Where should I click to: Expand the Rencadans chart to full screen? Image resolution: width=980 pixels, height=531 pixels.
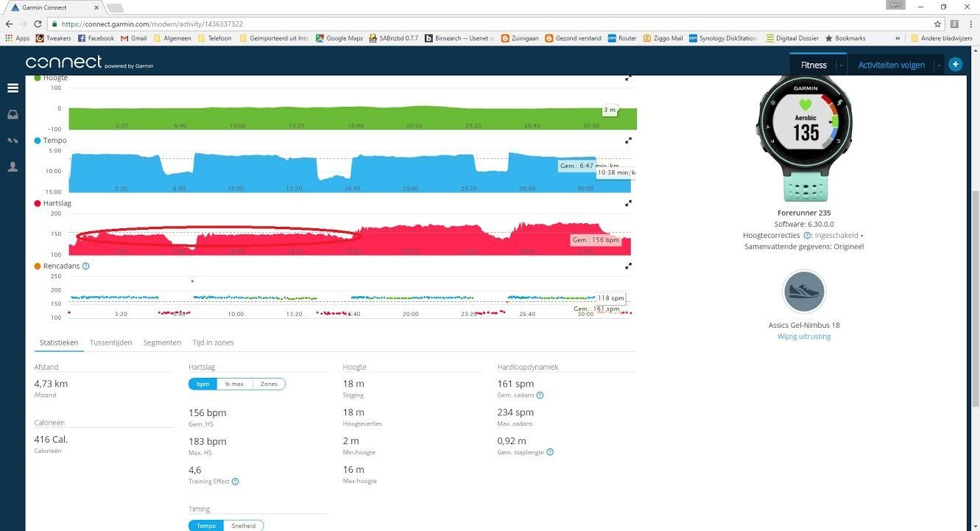pyautogui.click(x=628, y=266)
